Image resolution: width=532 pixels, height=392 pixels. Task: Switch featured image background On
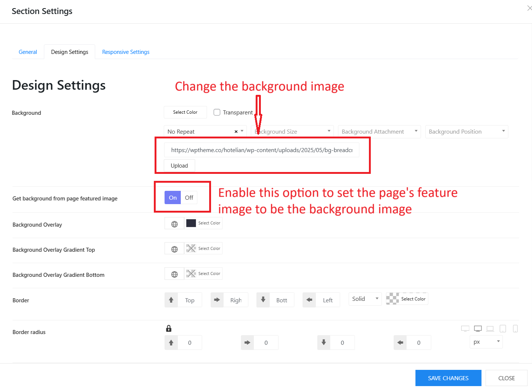click(x=173, y=197)
